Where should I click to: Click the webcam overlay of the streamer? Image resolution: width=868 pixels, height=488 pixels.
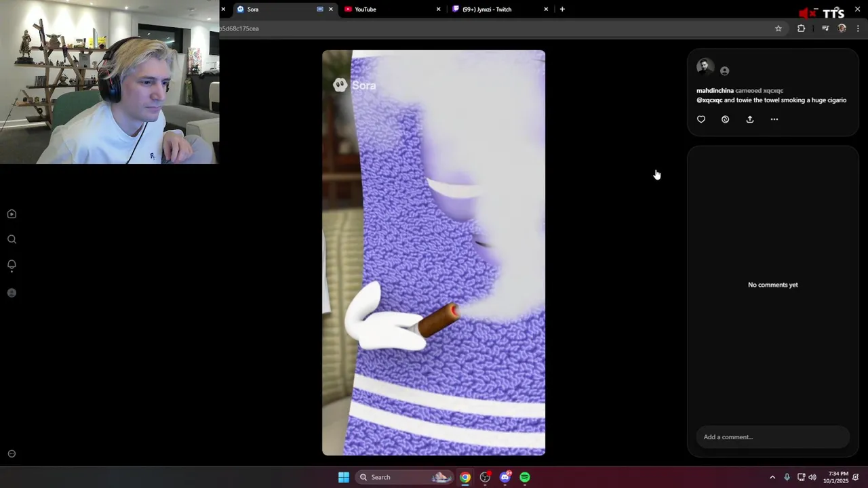[109, 82]
